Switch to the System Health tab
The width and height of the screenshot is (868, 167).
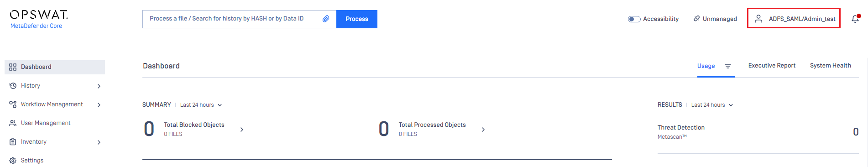coord(831,66)
